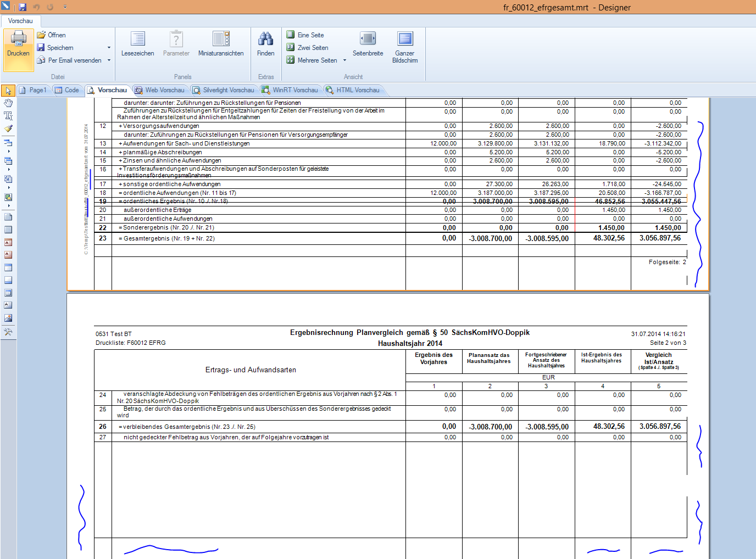Select the Vorschau ribbon tab

(x=20, y=21)
